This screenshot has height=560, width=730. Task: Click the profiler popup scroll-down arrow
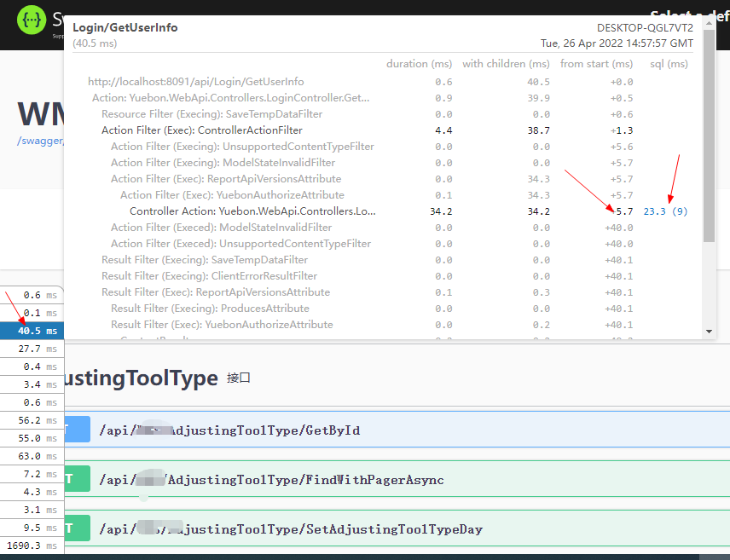pos(709,331)
